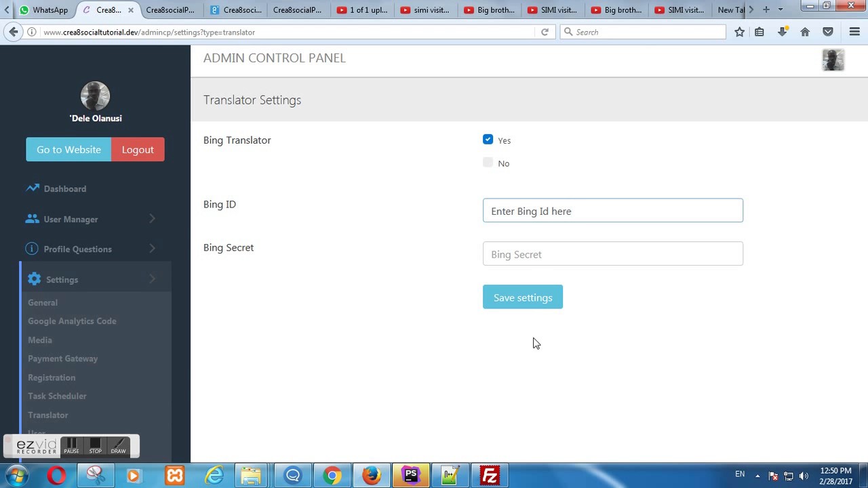Open a new tab with the plus icon
This screenshot has height=488, width=868.
tap(766, 9)
